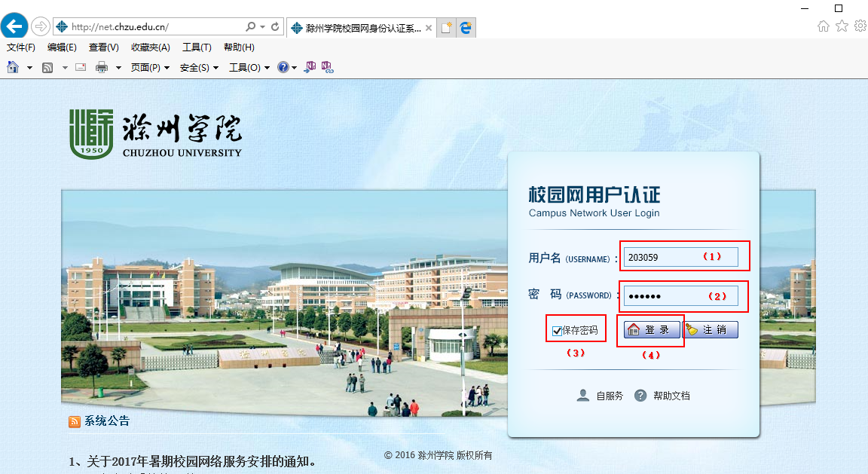Click the Chuzhou University logo
868x474 pixels.
156,134
